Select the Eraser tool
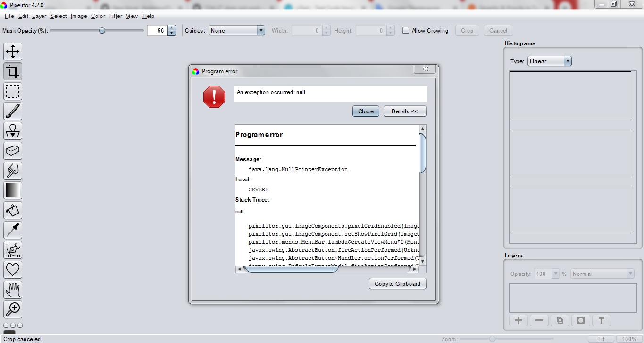Viewport: 644px width, 343px height. [x=13, y=151]
